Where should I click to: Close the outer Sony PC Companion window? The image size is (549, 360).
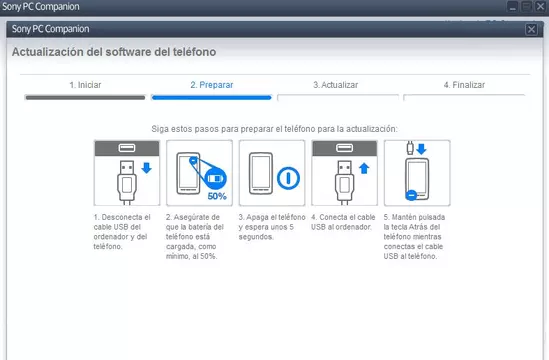pos(540,6)
